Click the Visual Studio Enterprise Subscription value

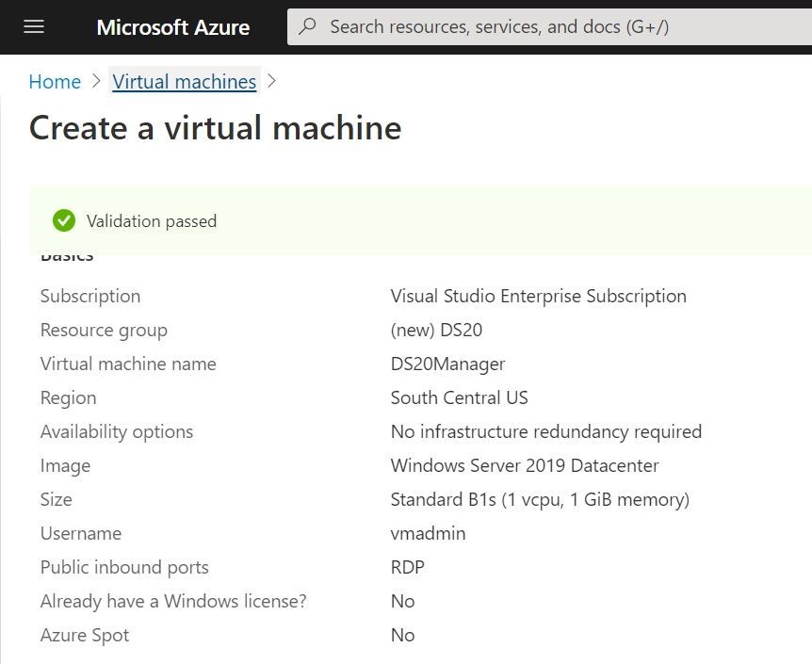pos(538,296)
